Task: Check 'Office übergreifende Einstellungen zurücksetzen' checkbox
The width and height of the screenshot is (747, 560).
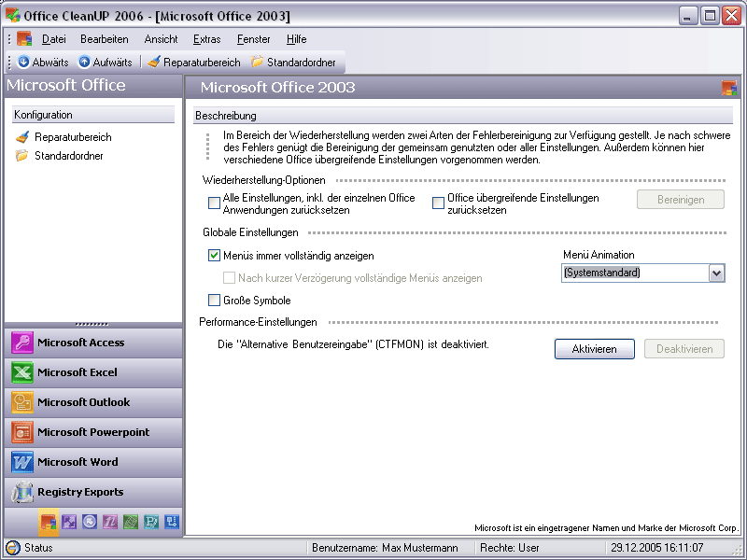Action: [x=438, y=203]
